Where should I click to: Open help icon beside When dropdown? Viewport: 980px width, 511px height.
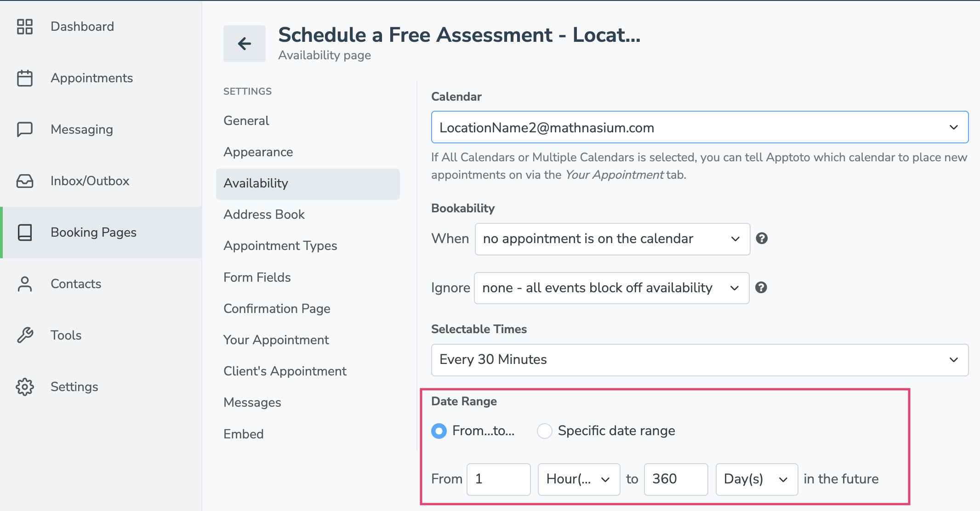762,238
